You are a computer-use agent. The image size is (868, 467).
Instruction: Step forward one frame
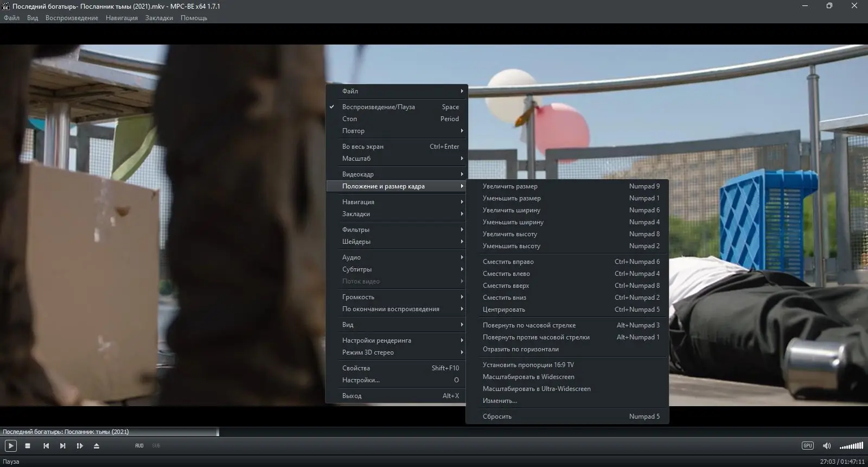pyautogui.click(x=80, y=446)
